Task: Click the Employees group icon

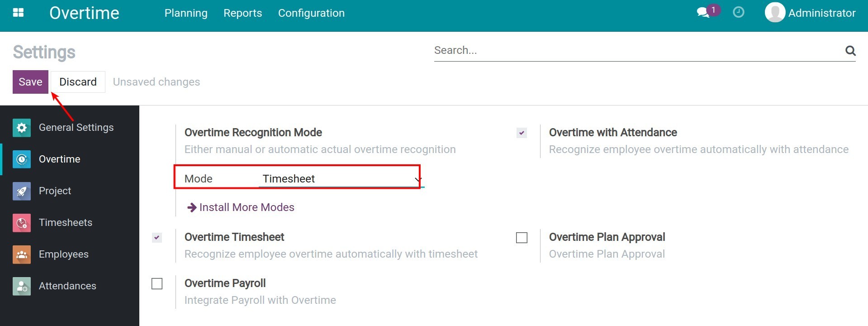Action: [x=21, y=254]
